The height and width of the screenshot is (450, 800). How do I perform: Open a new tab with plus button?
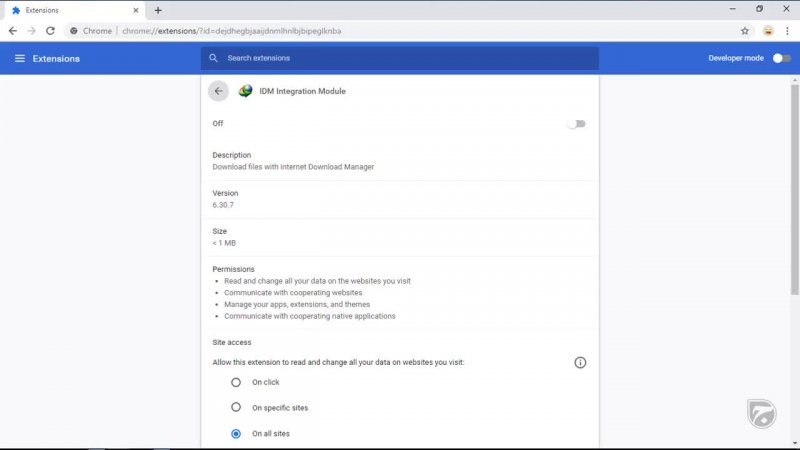[158, 10]
